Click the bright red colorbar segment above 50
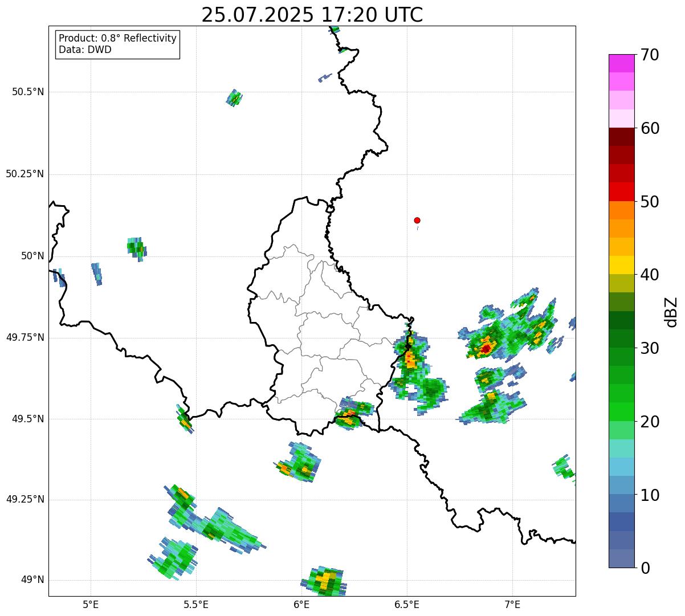 click(621, 191)
